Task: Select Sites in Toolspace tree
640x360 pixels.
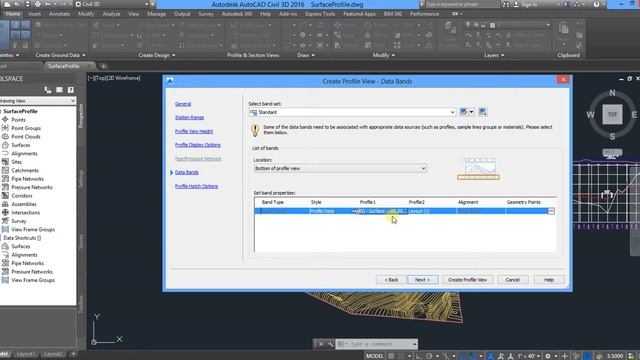Action: (x=16, y=162)
